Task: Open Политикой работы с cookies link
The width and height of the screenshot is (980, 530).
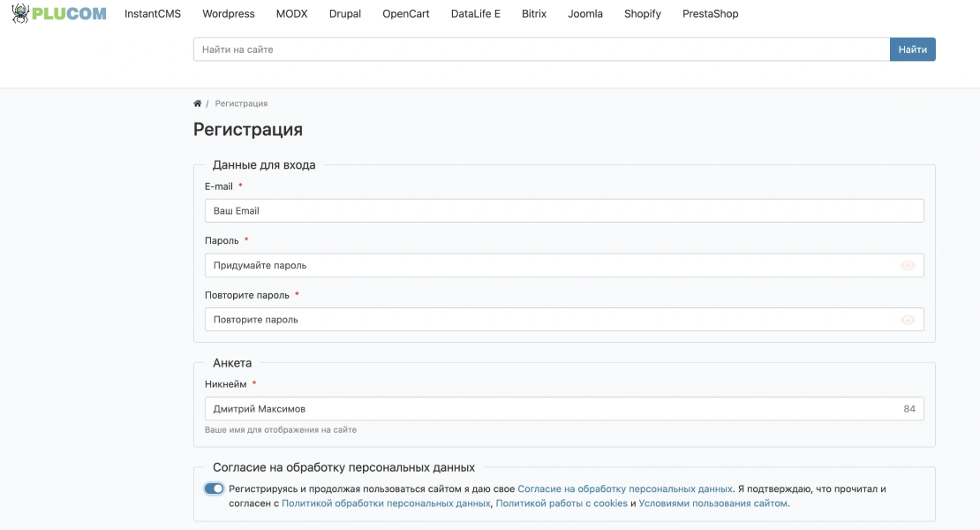Action: 562,503
